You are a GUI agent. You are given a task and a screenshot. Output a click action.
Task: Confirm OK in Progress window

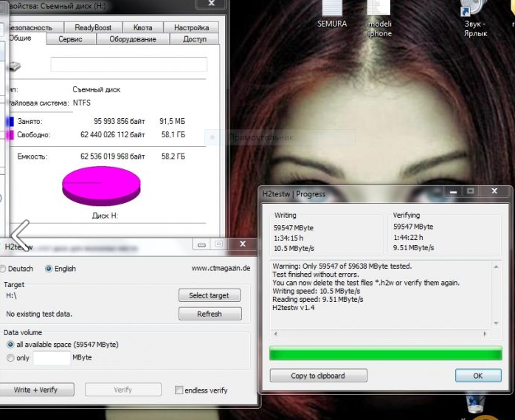[x=478, y=376]
